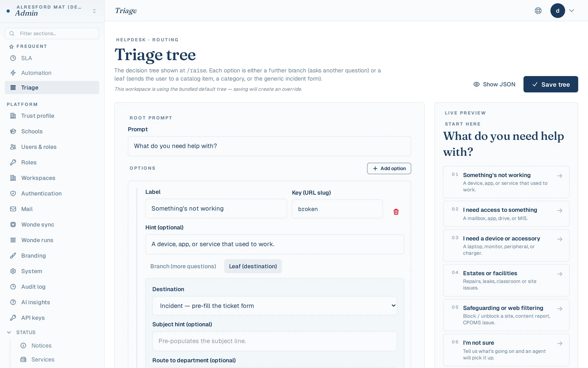Screen dimensions: 588x368
Task: Click the search magnifier in Filter sections
Action: click(12, 34)
